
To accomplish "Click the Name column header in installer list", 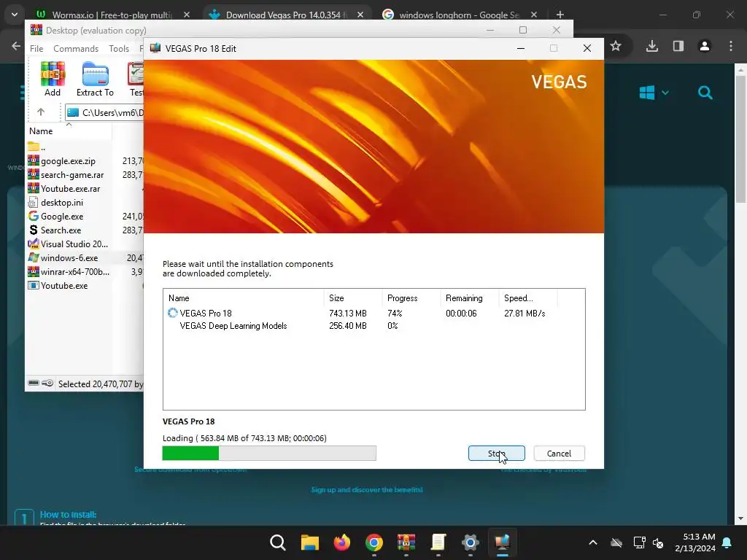I will pos(244,298).
